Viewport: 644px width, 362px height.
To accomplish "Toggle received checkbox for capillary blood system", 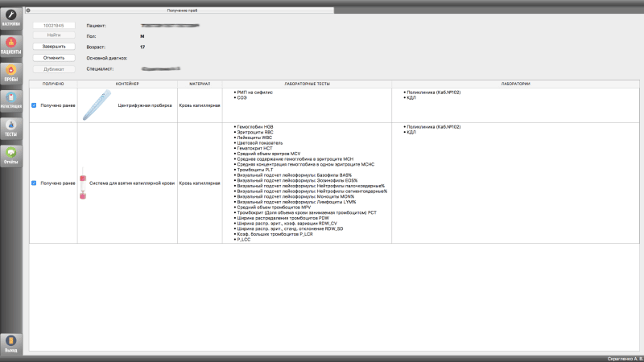I will pos(33,183).
